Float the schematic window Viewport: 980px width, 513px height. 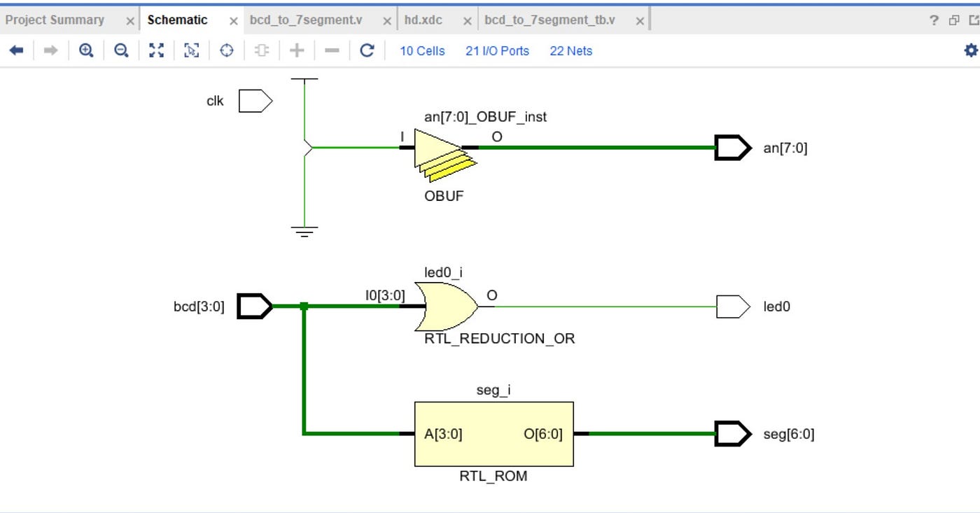point(953,20)
